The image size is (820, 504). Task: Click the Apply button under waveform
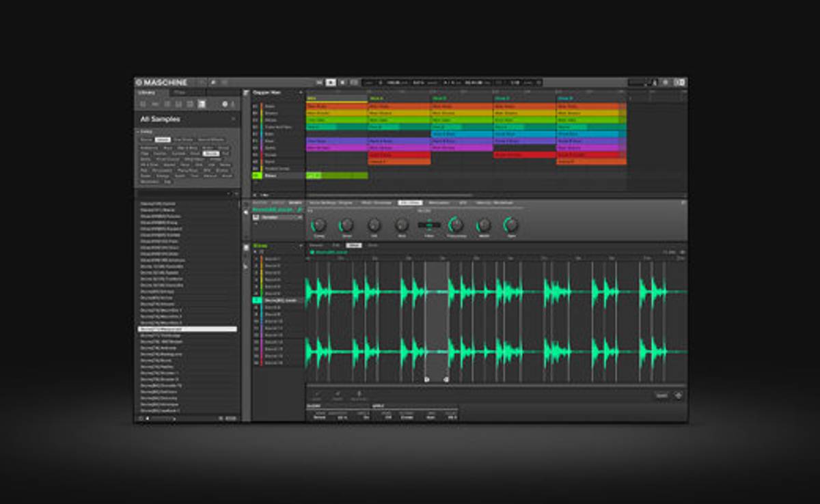661,395
